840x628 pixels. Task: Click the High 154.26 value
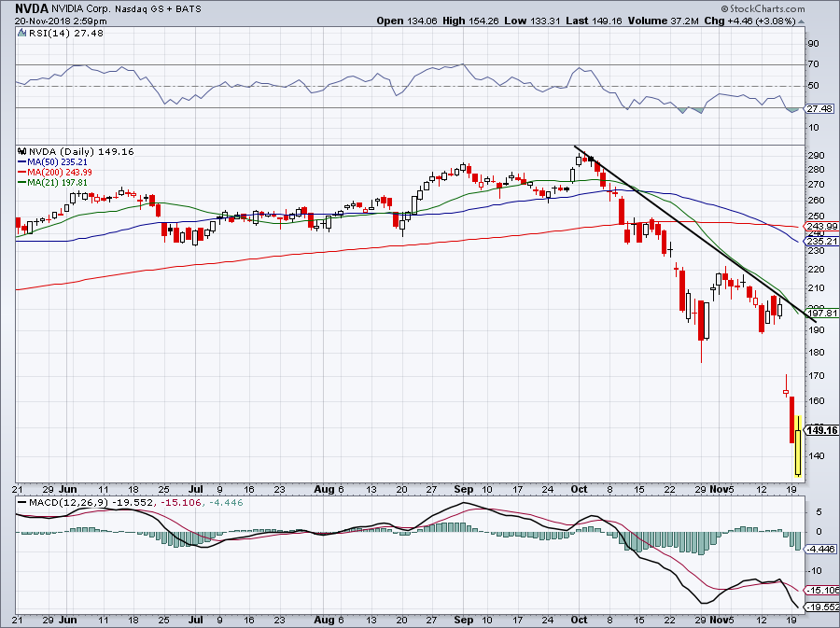coord(470,21)
